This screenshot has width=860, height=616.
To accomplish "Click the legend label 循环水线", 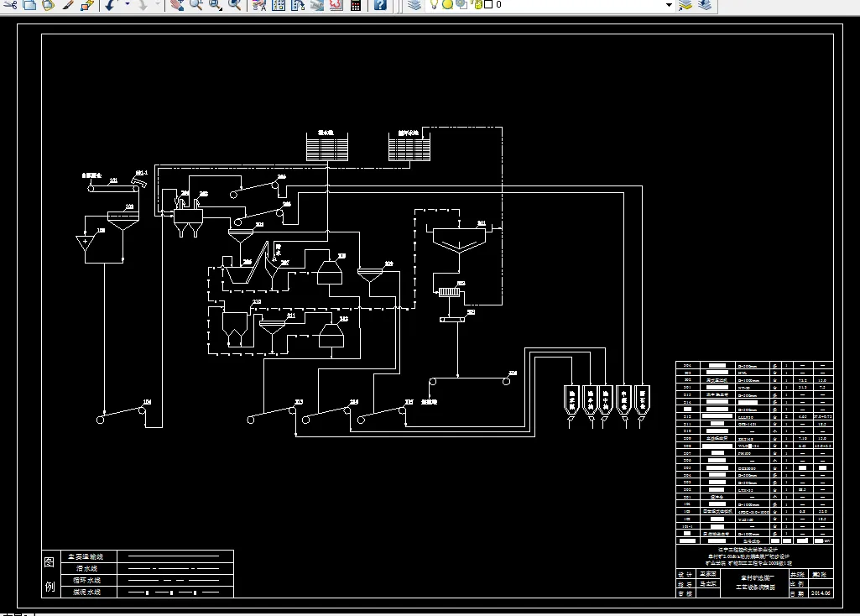I will (86, 581).
